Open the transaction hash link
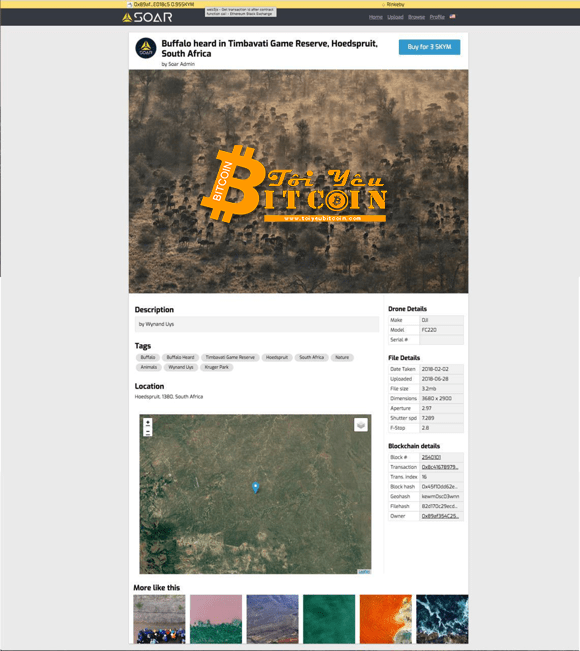This screenshot has height=651, width=580. click(440, 467)
